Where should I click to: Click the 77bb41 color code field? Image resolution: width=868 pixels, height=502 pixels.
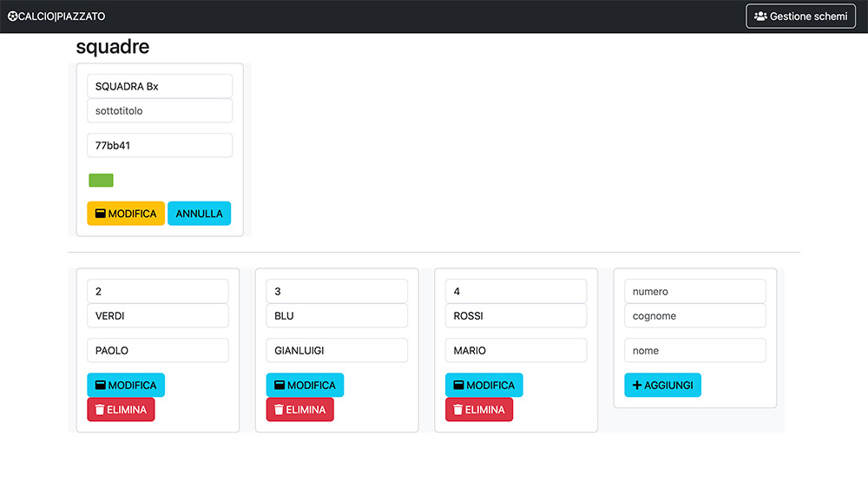160,146
